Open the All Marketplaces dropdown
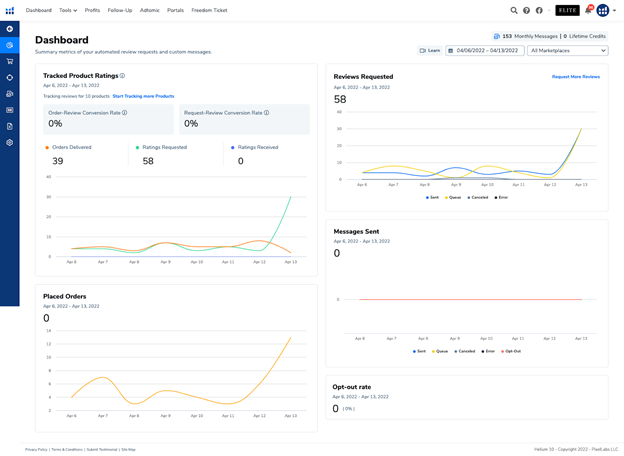The height and width of the screenshot is (456, 624). 567,50
